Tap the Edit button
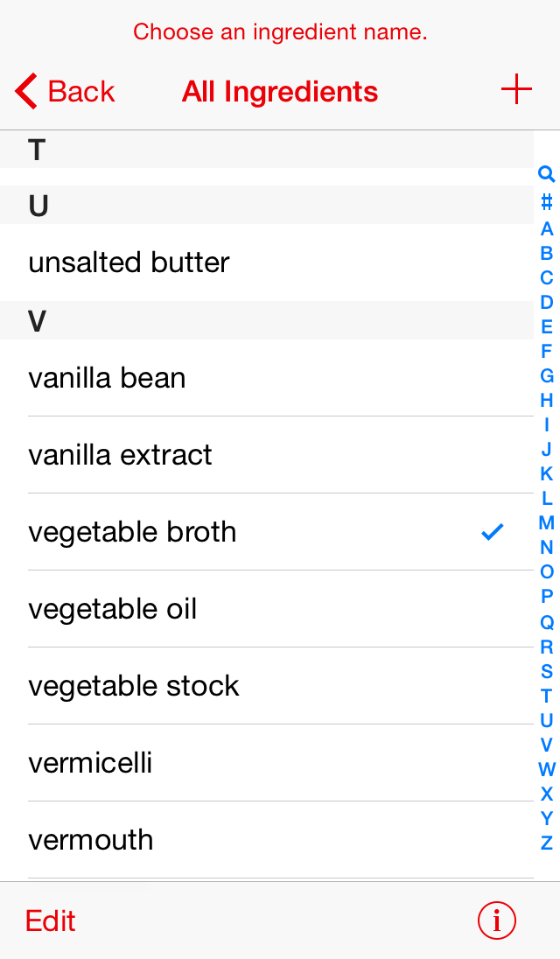 [50, 920]
